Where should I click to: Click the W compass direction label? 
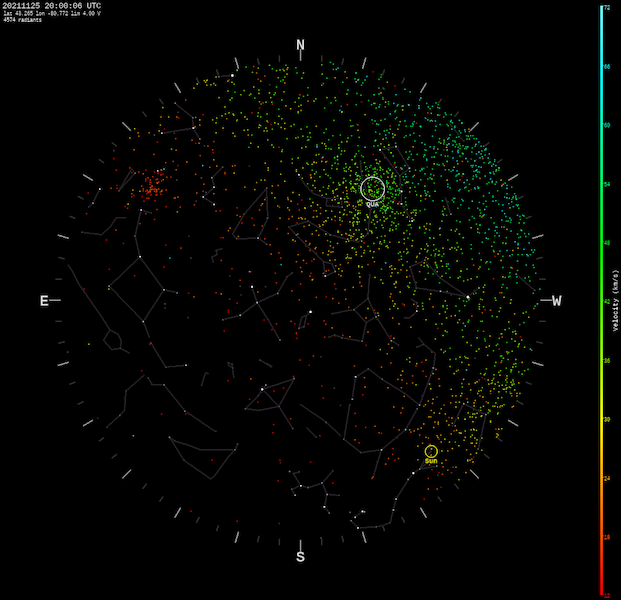557,301
